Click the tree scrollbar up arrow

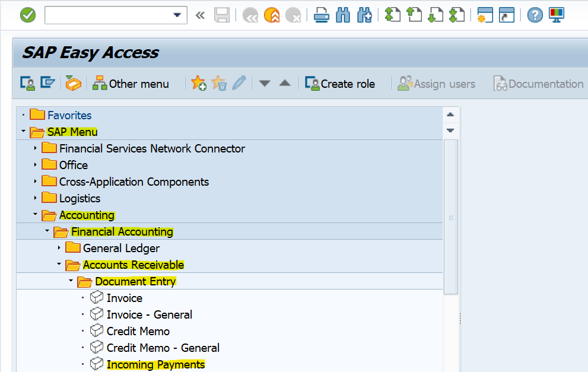[x=450, y=115]
